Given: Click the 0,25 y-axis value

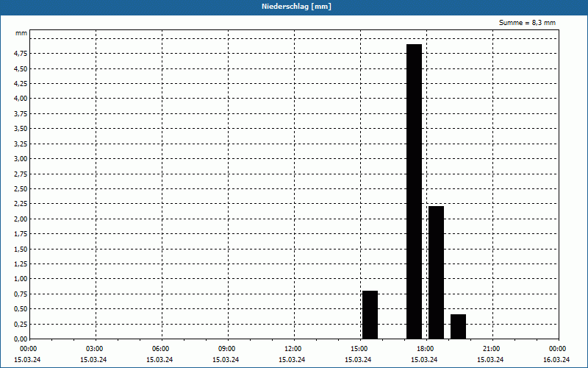Looking at the screenshot, I should point(21,324).
